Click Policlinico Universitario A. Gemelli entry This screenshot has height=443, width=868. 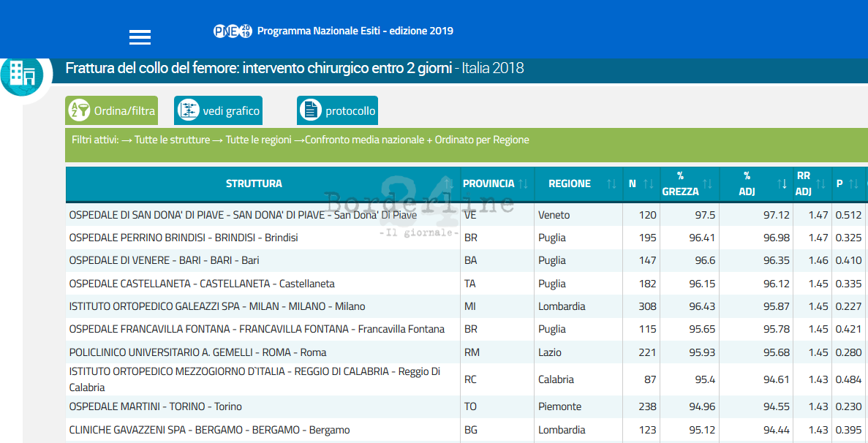(x=197, y=352)
